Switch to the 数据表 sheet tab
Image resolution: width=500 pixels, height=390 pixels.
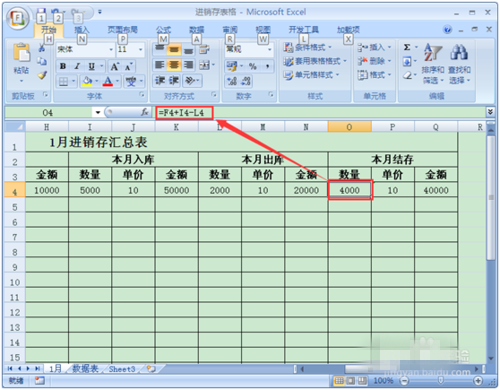pos(85,369)
